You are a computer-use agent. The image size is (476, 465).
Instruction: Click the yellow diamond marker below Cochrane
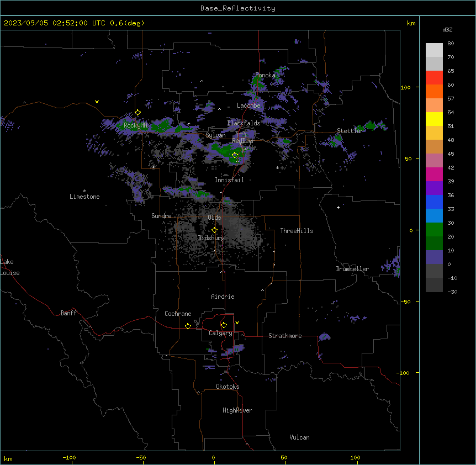[x=188, y=326]
